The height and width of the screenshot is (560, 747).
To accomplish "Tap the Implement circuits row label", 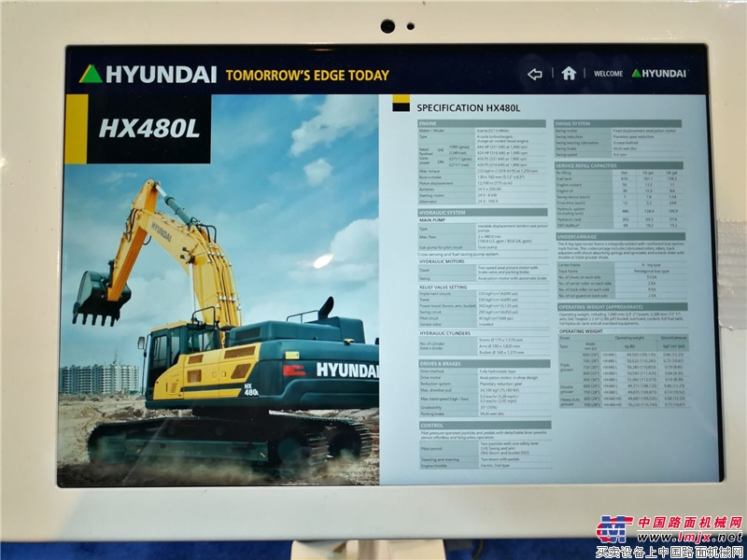I will (433, 294).
